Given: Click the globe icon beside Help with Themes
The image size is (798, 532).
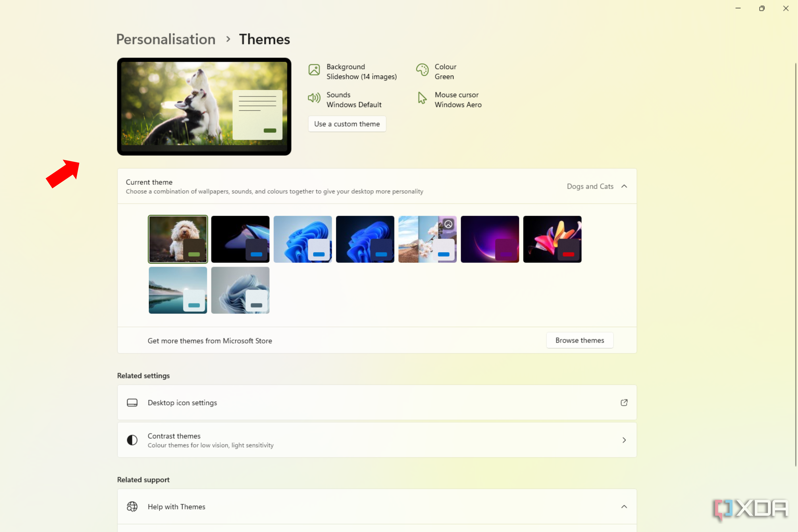Looking at the screenshot, I should (132, 506).
